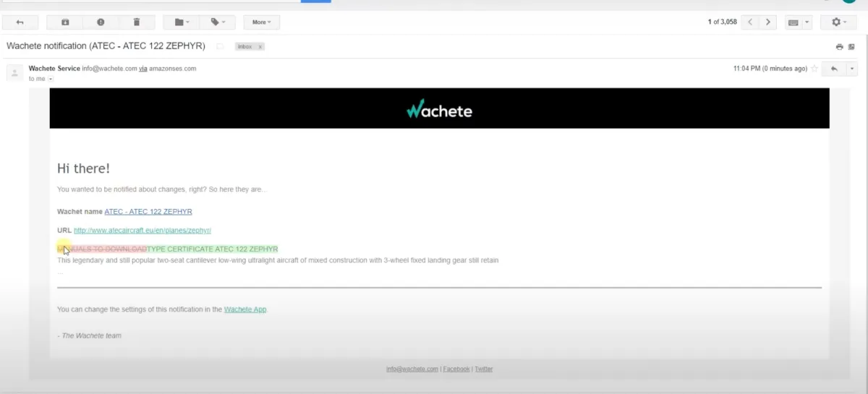Open the Labels tag dropdown

(x=217, y=22)
